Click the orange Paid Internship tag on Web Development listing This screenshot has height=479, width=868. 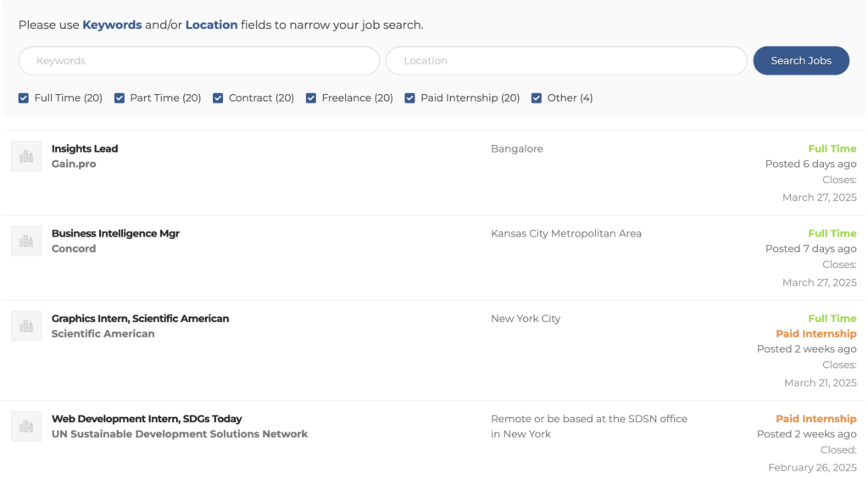pos(816,419)
